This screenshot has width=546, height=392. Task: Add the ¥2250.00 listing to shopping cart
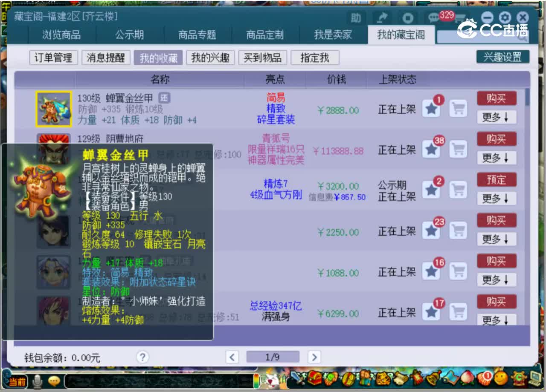(x=459, y=231)
